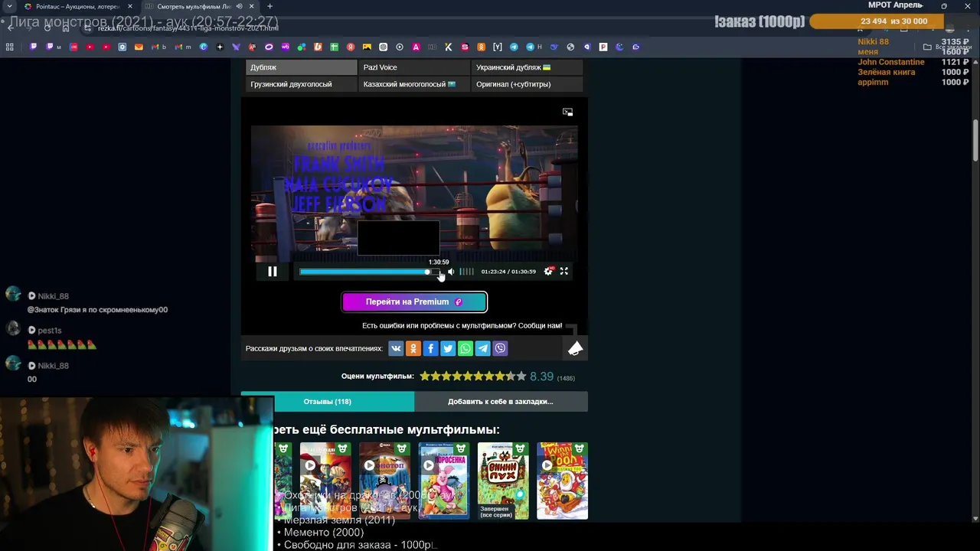Image resolution: width=980 pixels, height=551 pixels.
Task: Share via the Viber icon
Action: coord(500,348)
